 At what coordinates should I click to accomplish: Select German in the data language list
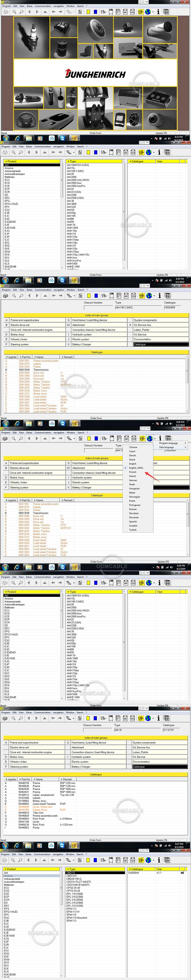tap(133, 480)
